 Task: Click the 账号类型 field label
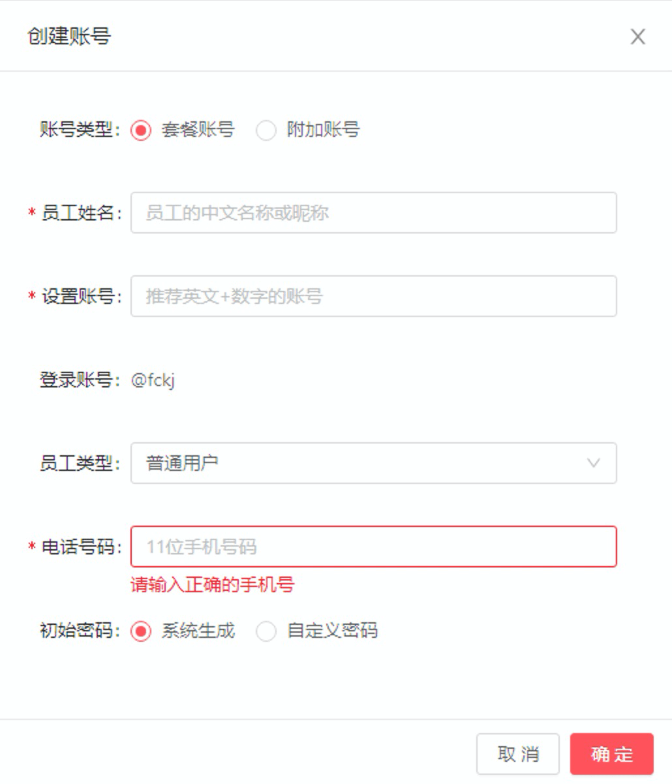coord(81,130)
